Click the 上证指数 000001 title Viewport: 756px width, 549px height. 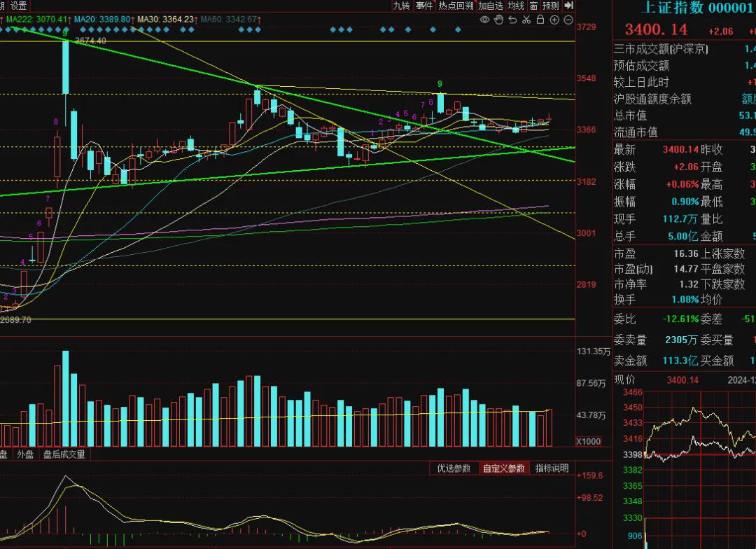pos(698,8)
